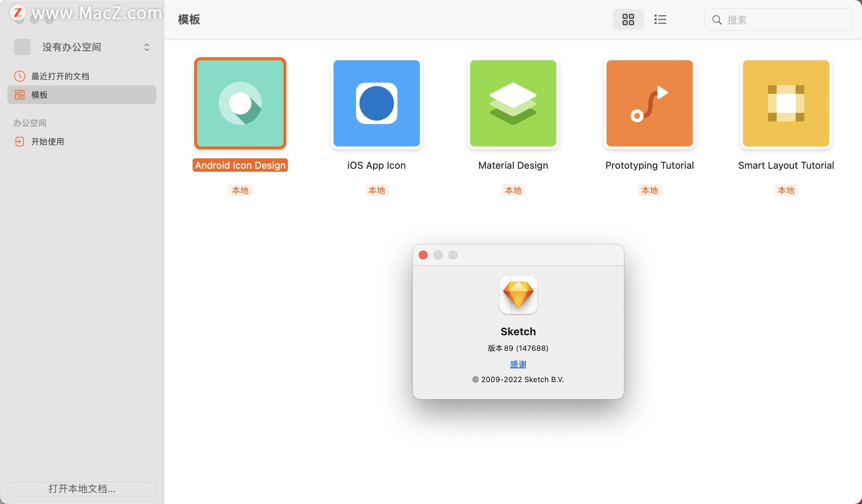
Task: Switch to grid view layout
Action: (628, 19)
